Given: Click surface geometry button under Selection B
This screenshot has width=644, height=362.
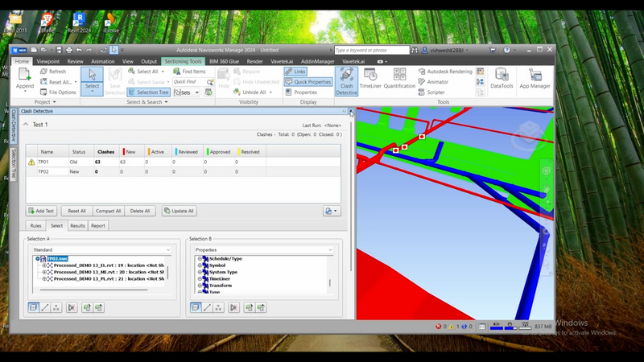Looking at the screenshot, I should (x=196, y=307).
